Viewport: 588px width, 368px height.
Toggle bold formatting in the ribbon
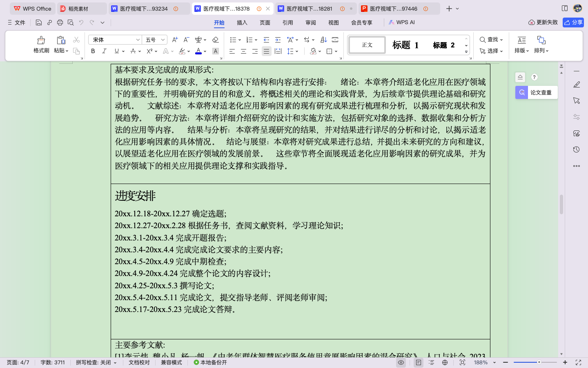(x=92, y=51)
